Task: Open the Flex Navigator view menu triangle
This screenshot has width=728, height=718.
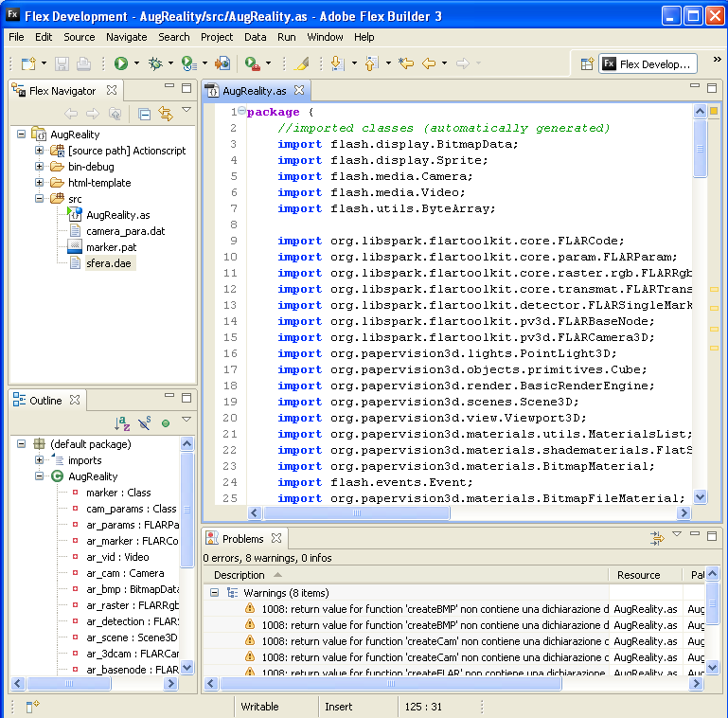Action: pyautogui.click(x=186, y=110)
